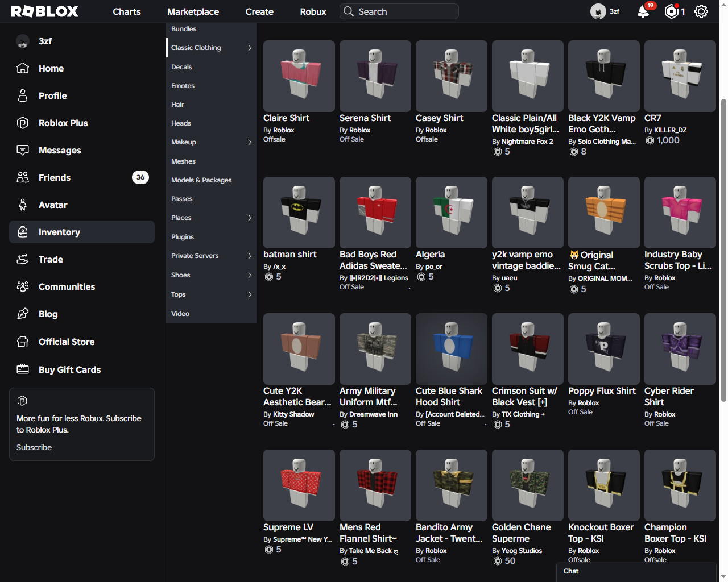Open the Charts tab
This screenshot has height=582, width=728.
(127, 11)
